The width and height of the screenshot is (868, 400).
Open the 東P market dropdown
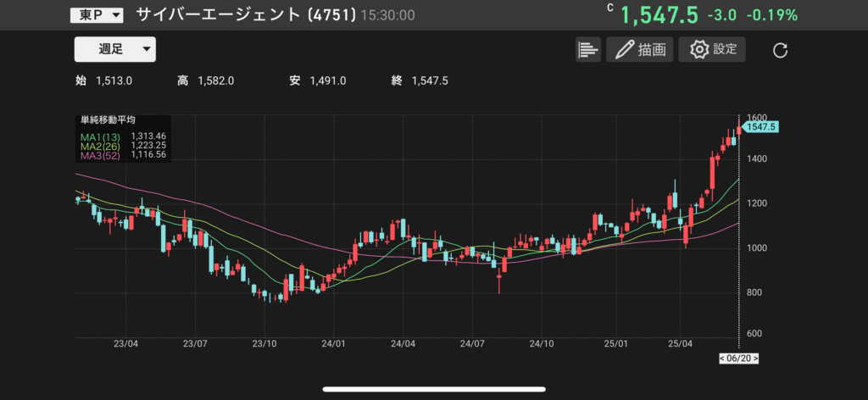[x=97, y=15]
